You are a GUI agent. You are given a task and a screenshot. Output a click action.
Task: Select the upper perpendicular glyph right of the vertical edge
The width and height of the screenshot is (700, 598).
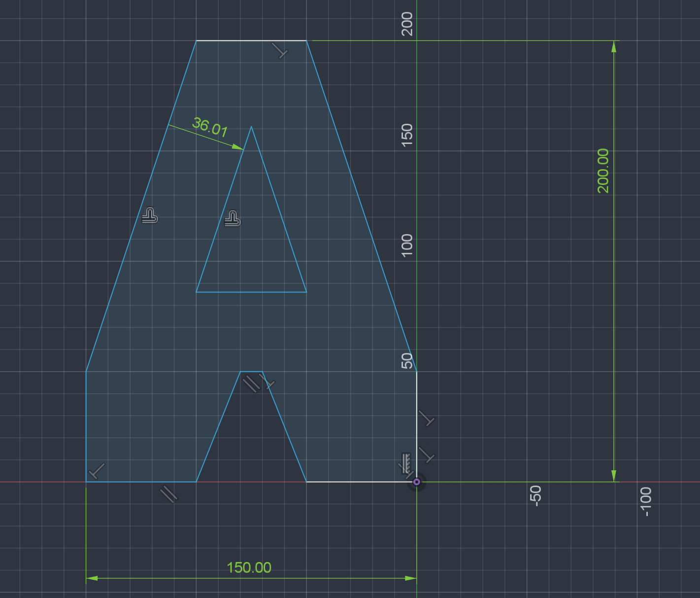point(427,418)
